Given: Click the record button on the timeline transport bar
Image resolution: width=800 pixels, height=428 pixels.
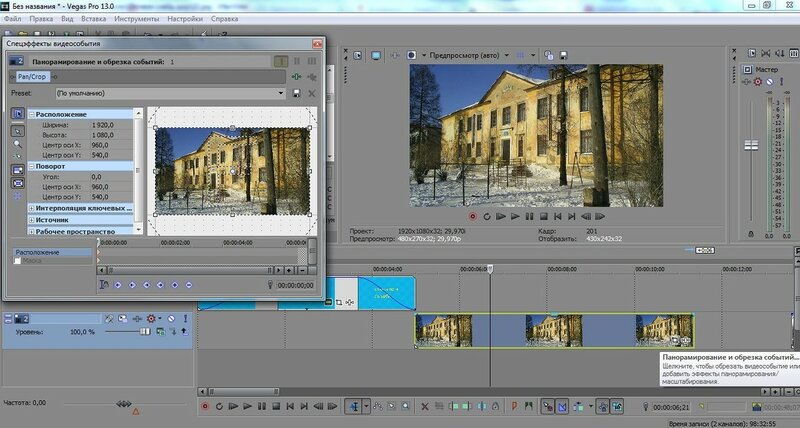Looking at the screenshot, I should click(x=205, y=407).
